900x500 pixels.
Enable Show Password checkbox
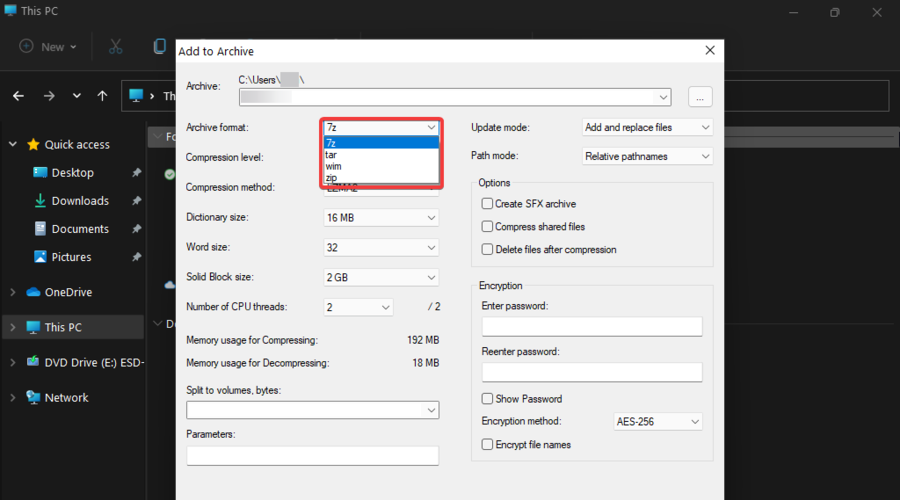click(x=488, y=399)
